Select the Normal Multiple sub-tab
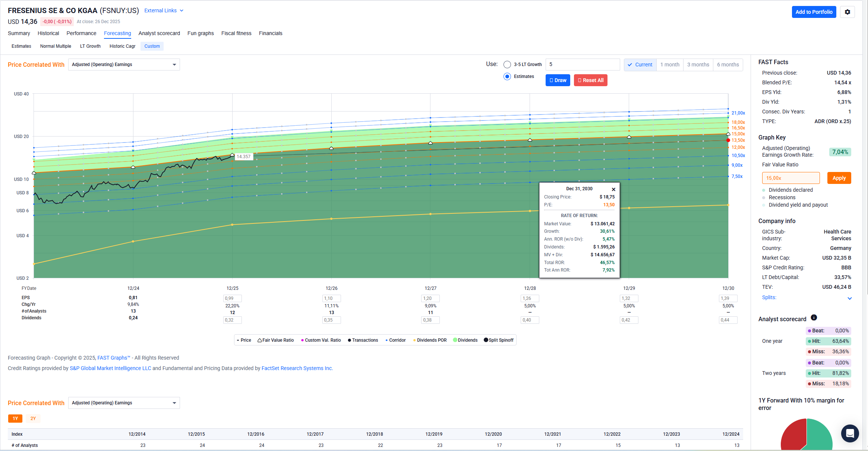This screenshot has height=451, width=868. coord(56,46)
